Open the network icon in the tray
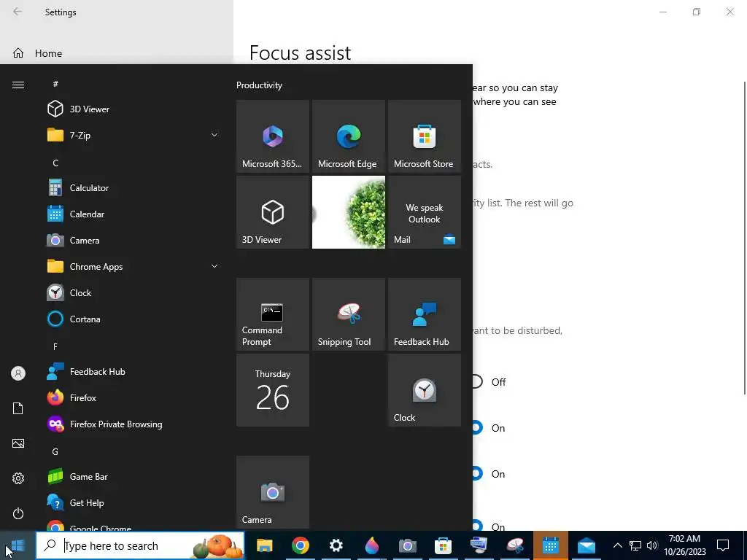The width and height of the screenshot is (747, 560). [635, 545]
